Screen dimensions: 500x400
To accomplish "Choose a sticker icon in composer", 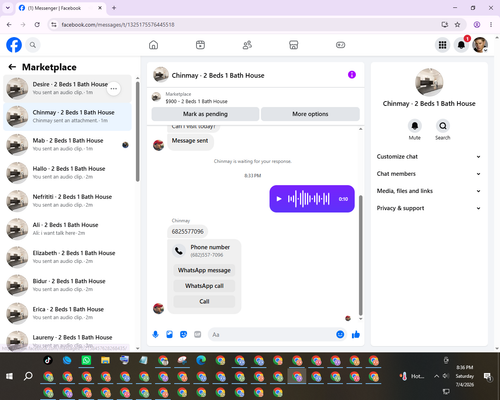I will point(183,334).
